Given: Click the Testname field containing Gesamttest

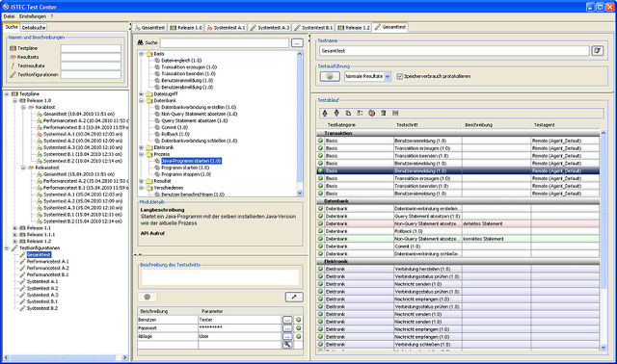Looking at the screenshot, I should point(454,51).
